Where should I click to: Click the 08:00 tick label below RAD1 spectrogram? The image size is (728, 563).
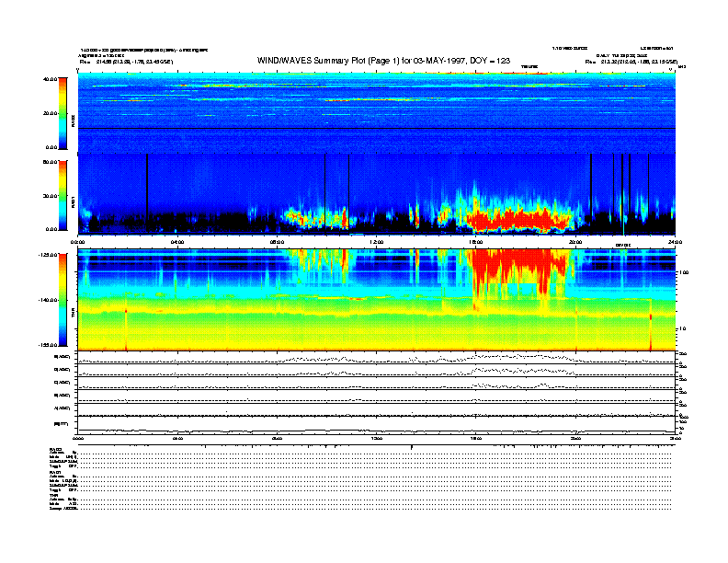(x=277, y=242)
